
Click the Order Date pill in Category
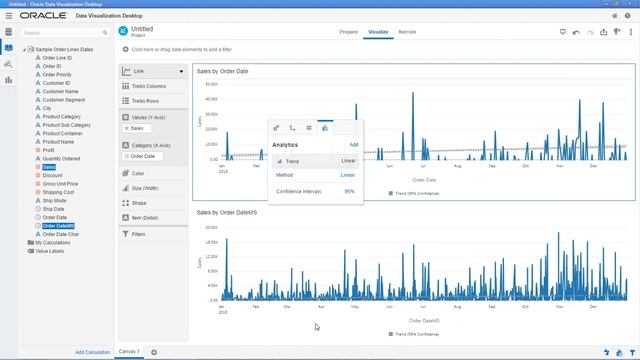[142, 156]
